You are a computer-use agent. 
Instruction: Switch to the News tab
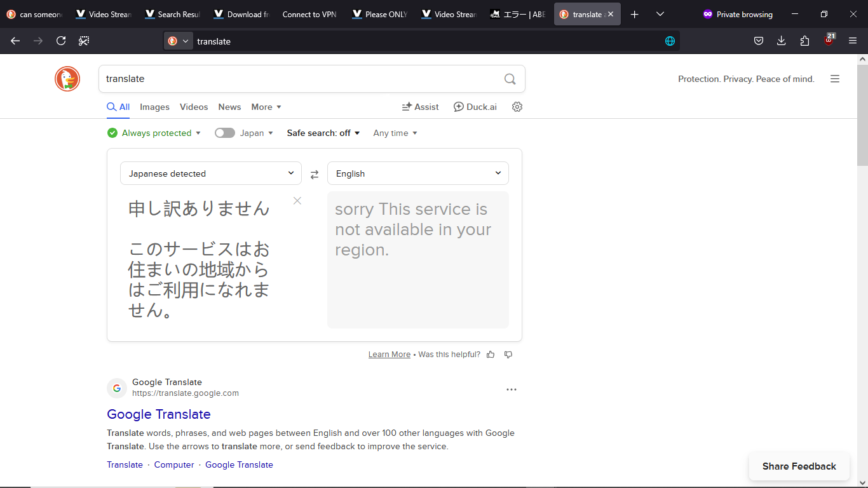[229, 107]
